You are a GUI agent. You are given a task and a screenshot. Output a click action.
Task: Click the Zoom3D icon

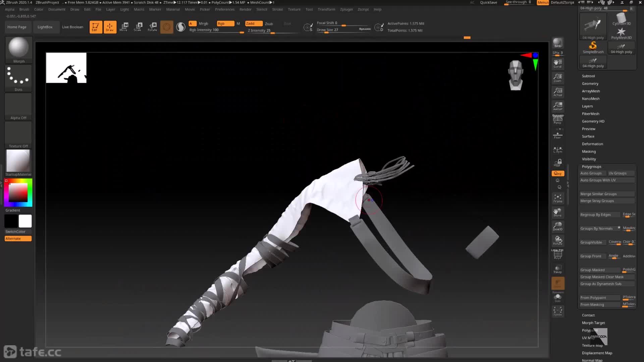point(558,226)
